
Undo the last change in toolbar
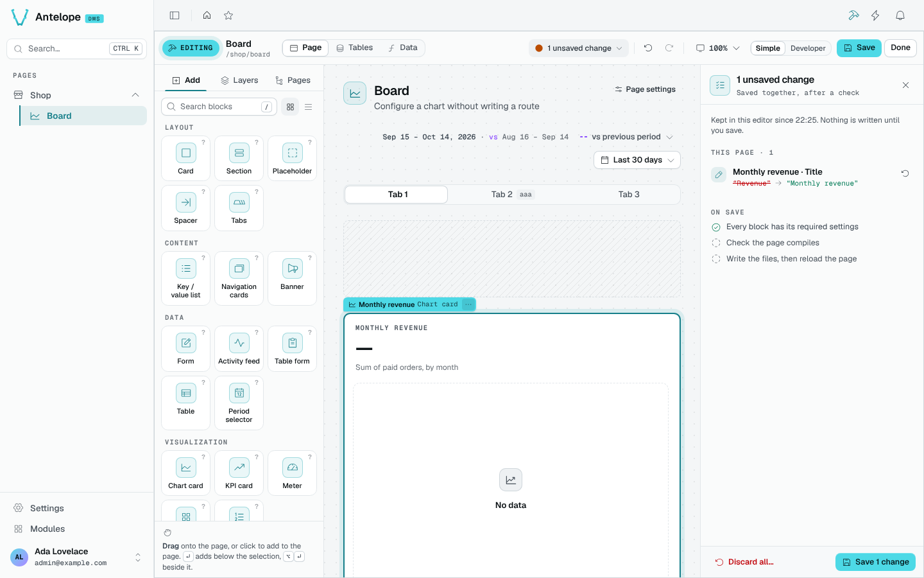[x=648, y=48]
